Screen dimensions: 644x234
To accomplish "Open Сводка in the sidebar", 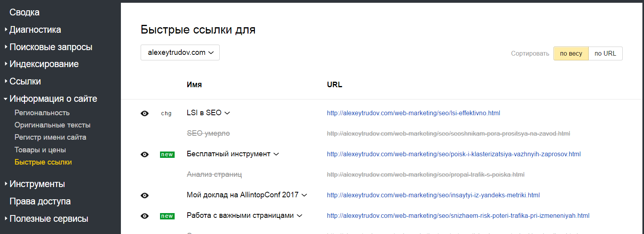I will click(x=24, y=12).
